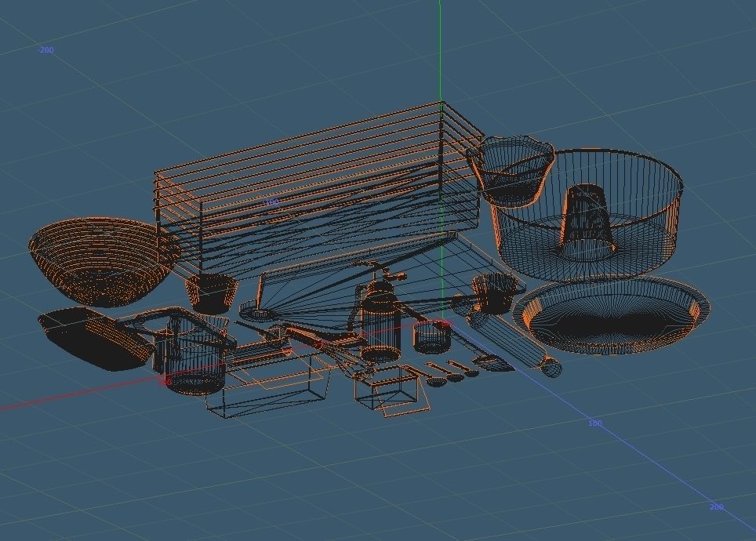Click the "200" grid axis label

(x=717, y=507)
